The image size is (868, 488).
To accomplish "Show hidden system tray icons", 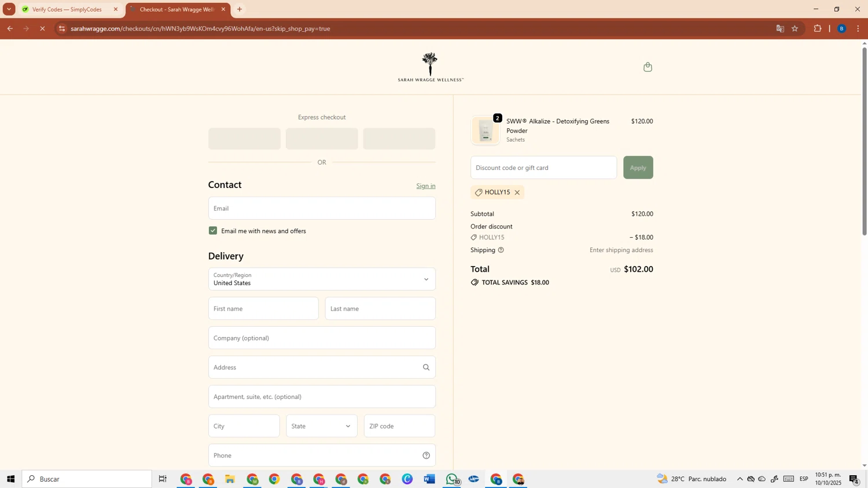I will coord(740,479).
